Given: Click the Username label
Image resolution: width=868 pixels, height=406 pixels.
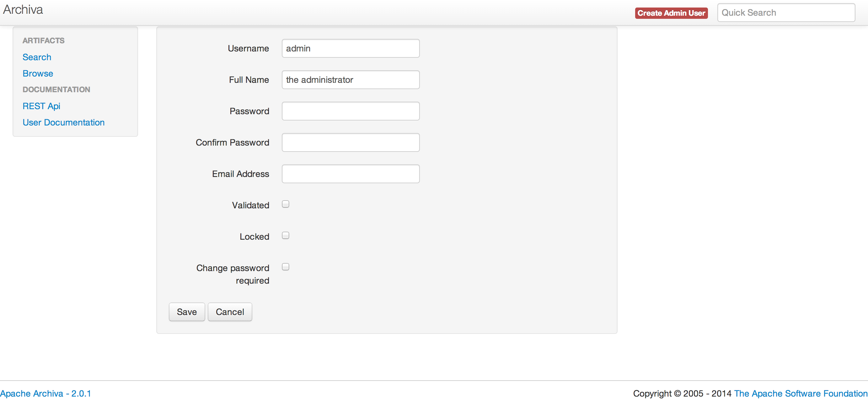Looking at the screenshot, I should pos(248,49).
